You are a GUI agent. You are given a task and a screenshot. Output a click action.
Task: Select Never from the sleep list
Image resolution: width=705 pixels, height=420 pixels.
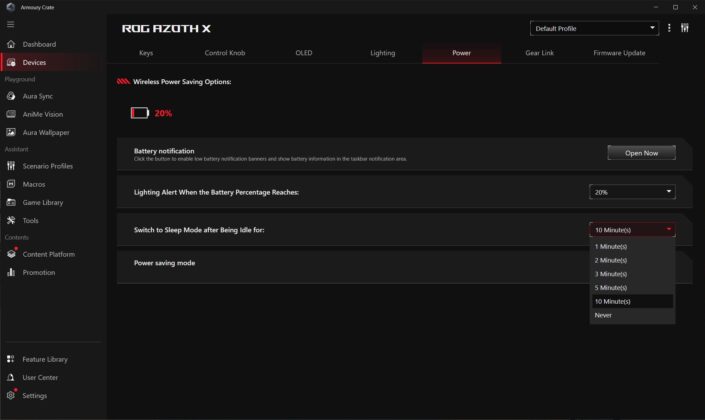(x=632, y=315)
